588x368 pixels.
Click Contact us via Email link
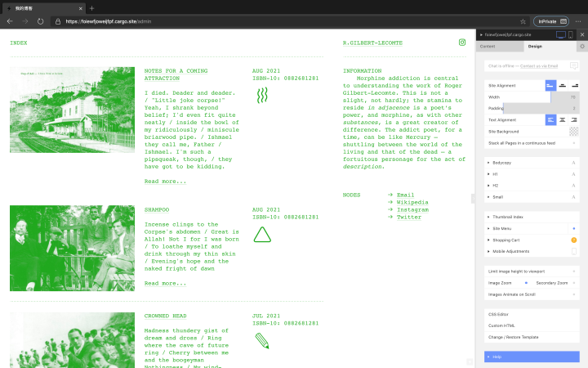click(538, 66)
